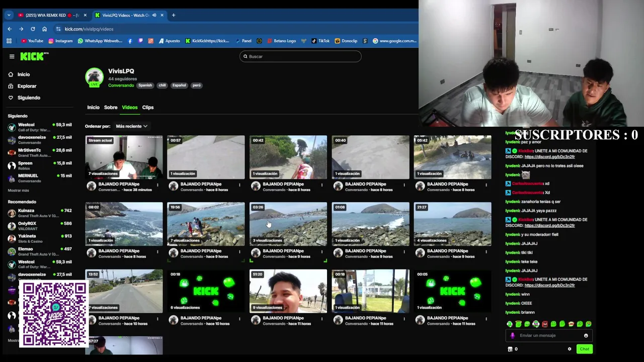Open Spreen channel in Siguiendo list

40,165
